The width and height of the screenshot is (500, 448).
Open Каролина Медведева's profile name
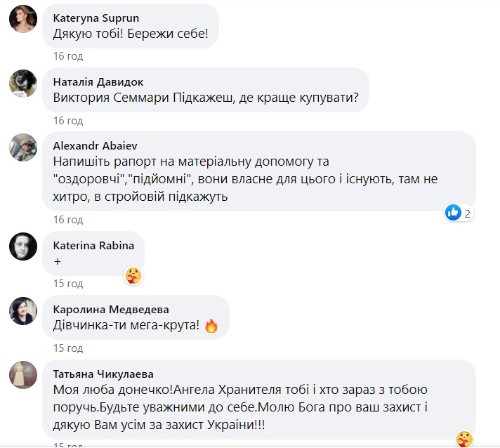pyautogui.click(x=111, y=309)
